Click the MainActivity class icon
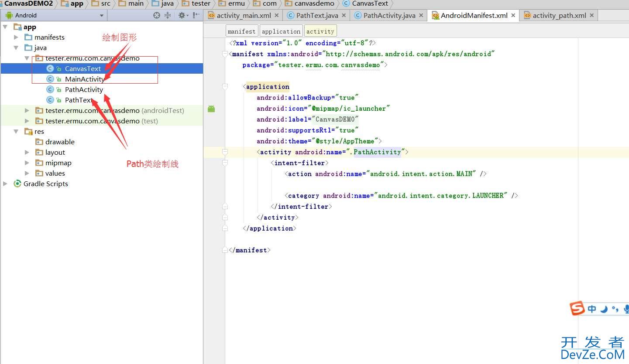629x364 pixels. 50,79
